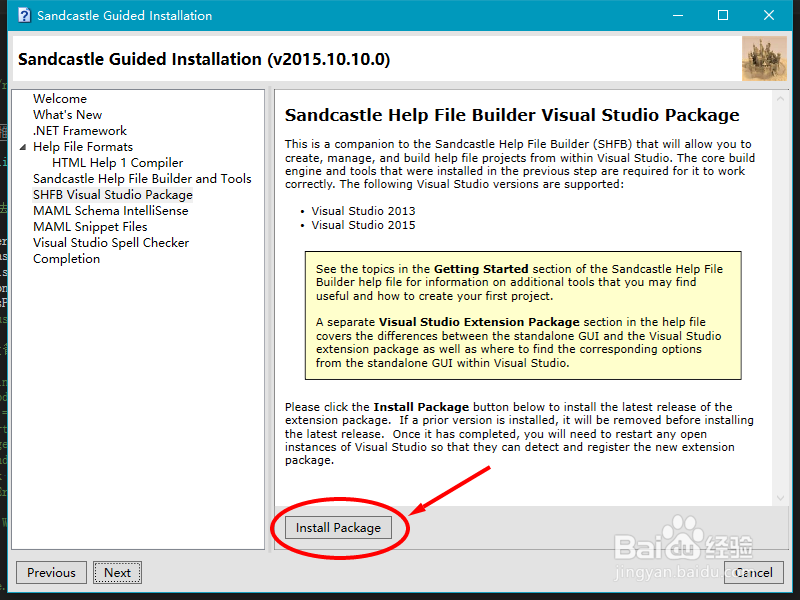The height and width of the screenshot is (600, 800).
Task: Click the 'Visual Studio 2013' list item text
Action: (x=363, y=211)
